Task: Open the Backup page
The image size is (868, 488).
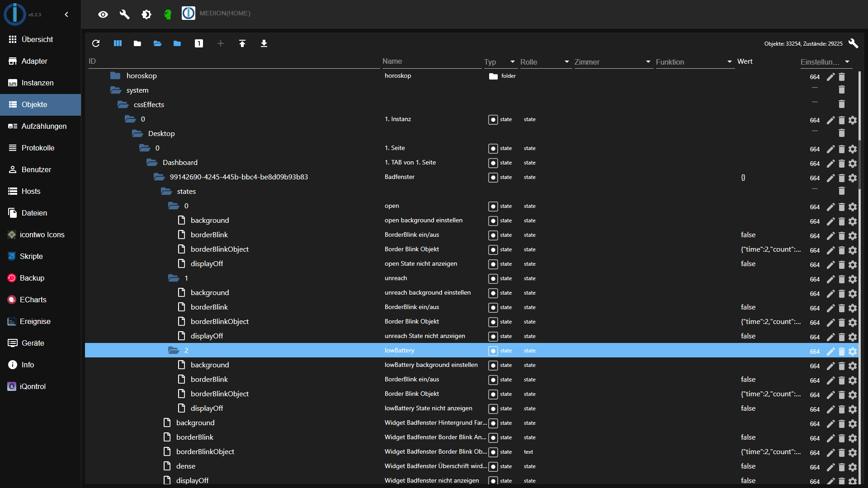Action: coord(41,278)
